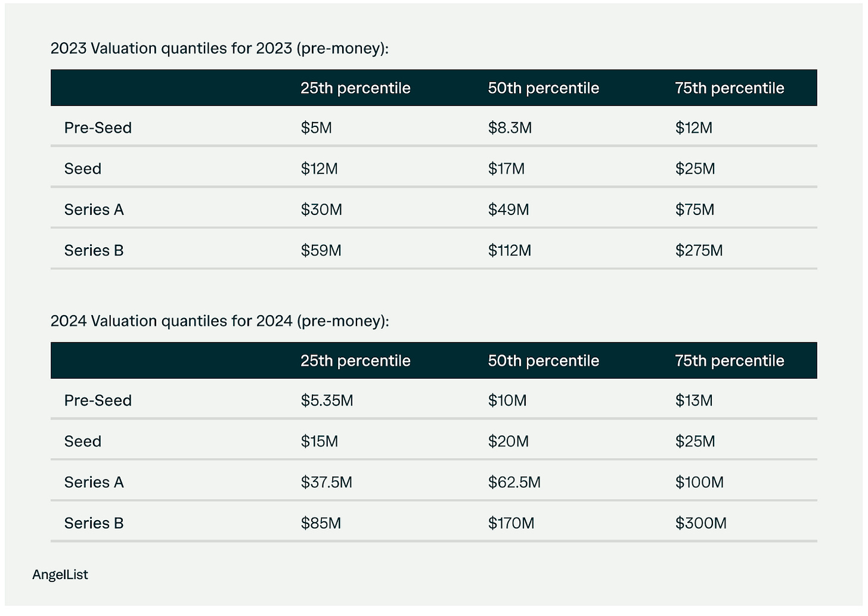Click the $170M Series B median value
The image size is (868, 616).
point(511,524)
